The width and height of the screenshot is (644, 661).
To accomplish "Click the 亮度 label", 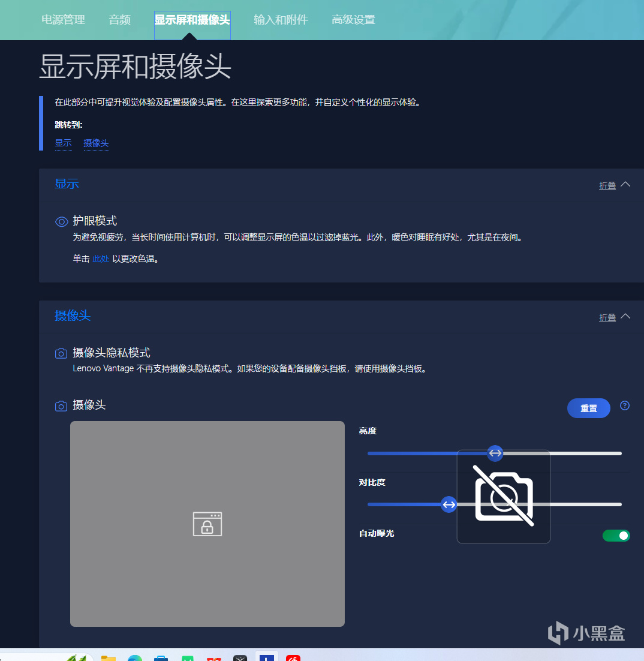I will click(368, 431).
